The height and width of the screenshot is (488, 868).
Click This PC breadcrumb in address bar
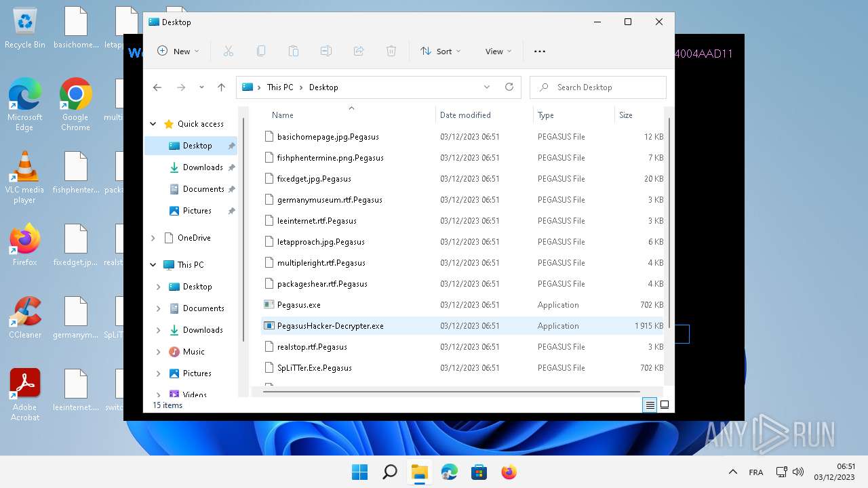pos(280,87)
